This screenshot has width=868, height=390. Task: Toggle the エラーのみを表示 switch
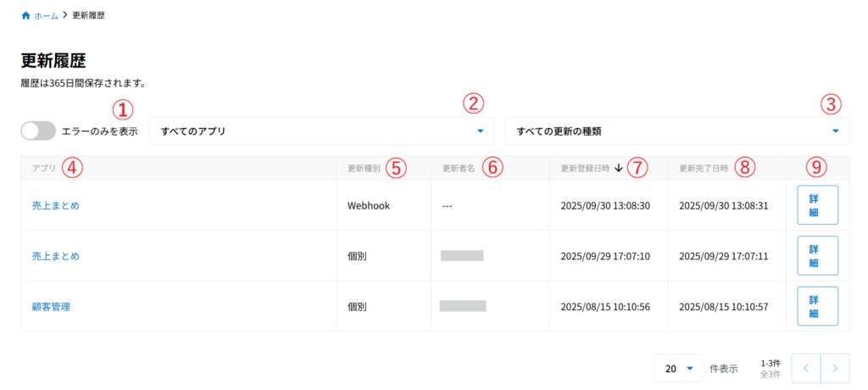(38, 131)
